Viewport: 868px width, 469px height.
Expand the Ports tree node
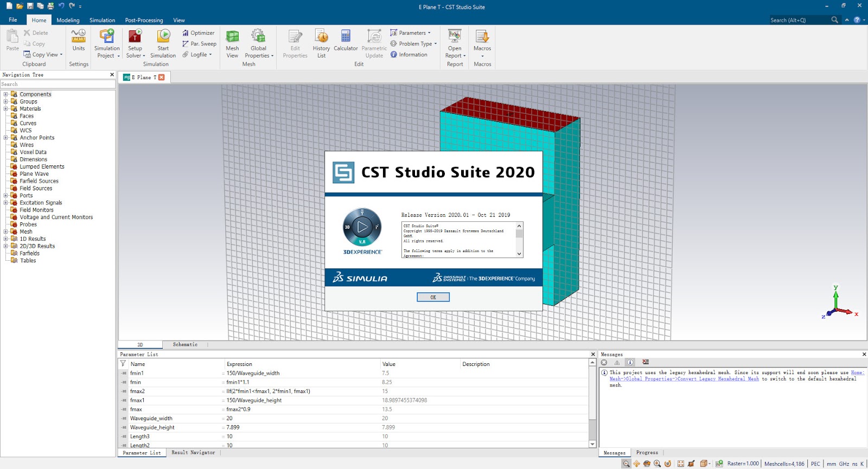pos(5,196)
